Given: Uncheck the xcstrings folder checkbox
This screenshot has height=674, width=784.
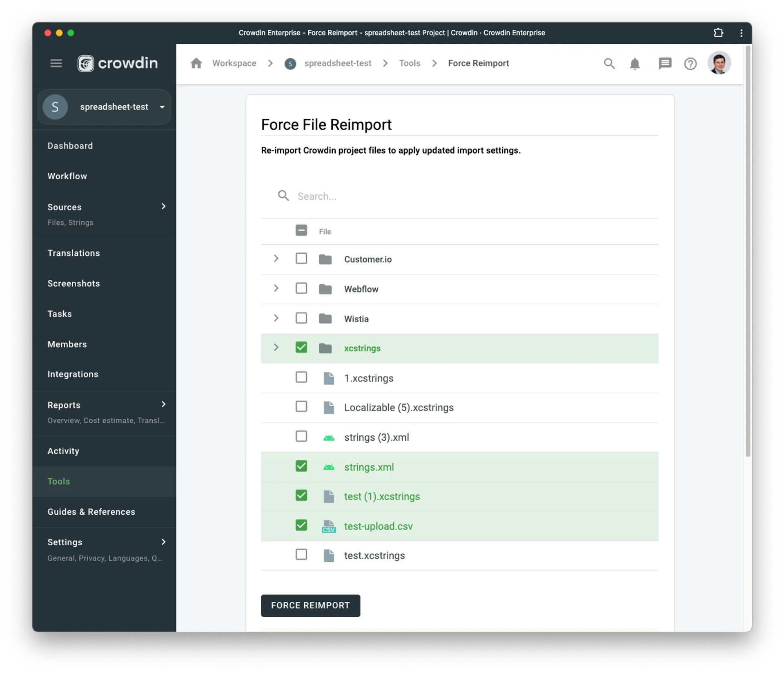Looking at the screenshot, I should tap(301, 347).
